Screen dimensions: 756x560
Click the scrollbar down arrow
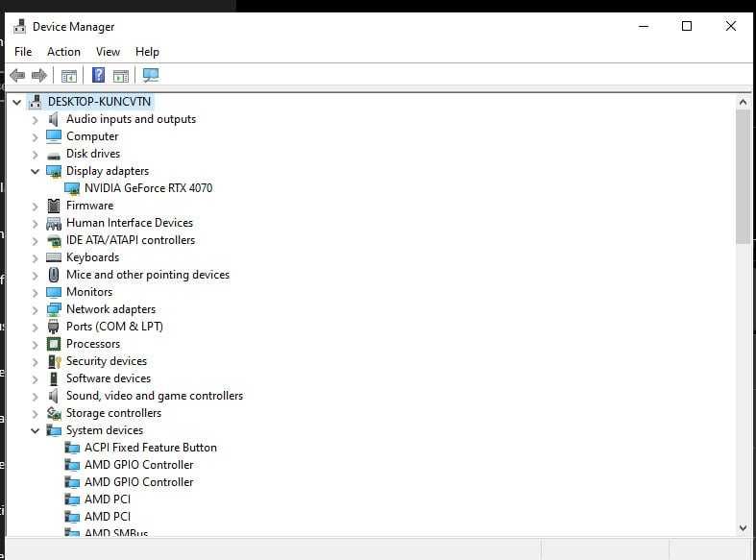pos(743,528)
